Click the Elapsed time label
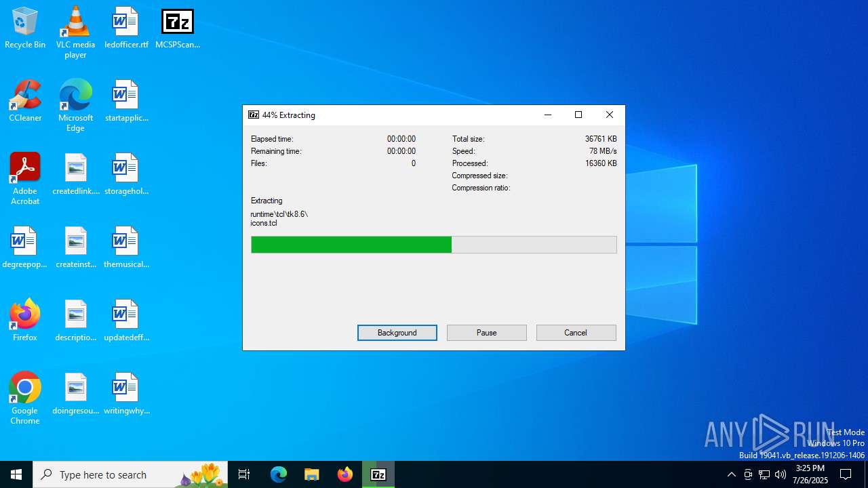 272,139
